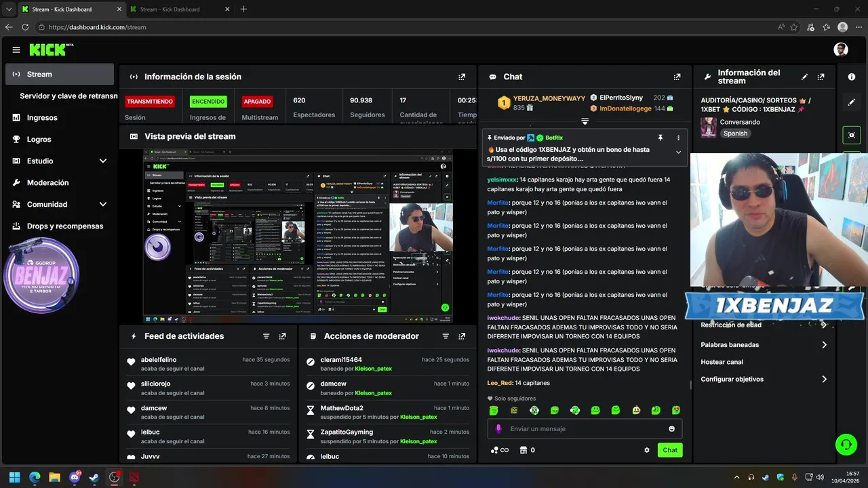Open the pinned message three-dot options
Image resolution: width=868 pixels, height=488 pixels.
point(678,138)
